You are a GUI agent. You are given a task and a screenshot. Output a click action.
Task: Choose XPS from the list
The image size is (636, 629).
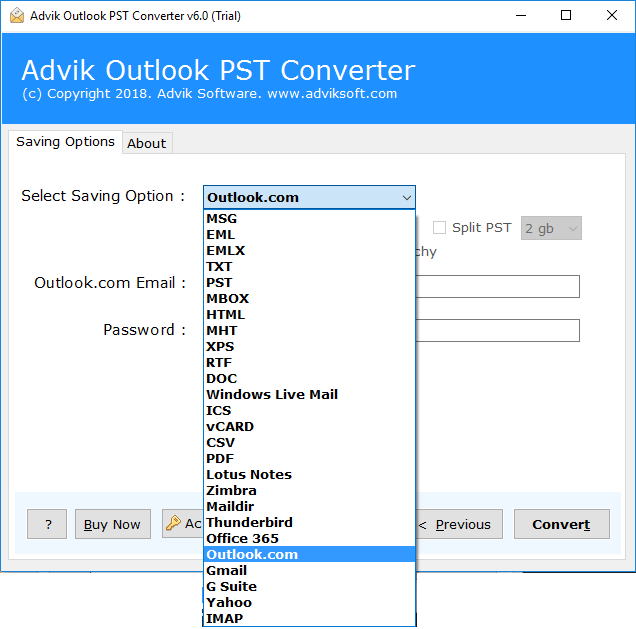(309, 347)
